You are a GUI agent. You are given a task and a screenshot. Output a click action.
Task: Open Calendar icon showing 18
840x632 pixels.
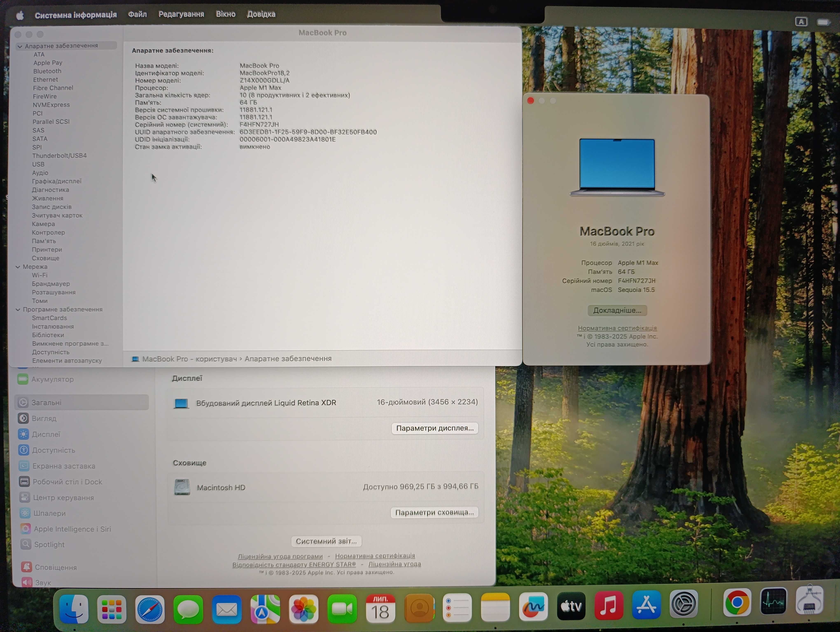pos(380,609)
